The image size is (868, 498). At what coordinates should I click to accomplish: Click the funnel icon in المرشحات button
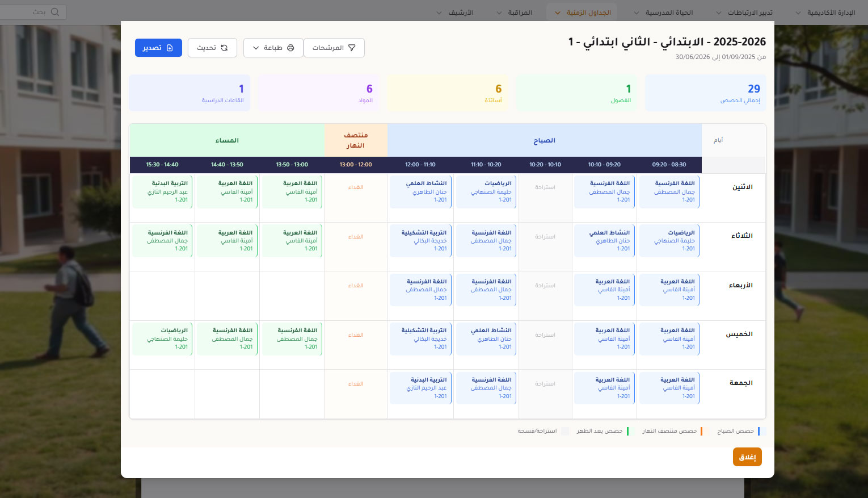[x=352, y=48]
